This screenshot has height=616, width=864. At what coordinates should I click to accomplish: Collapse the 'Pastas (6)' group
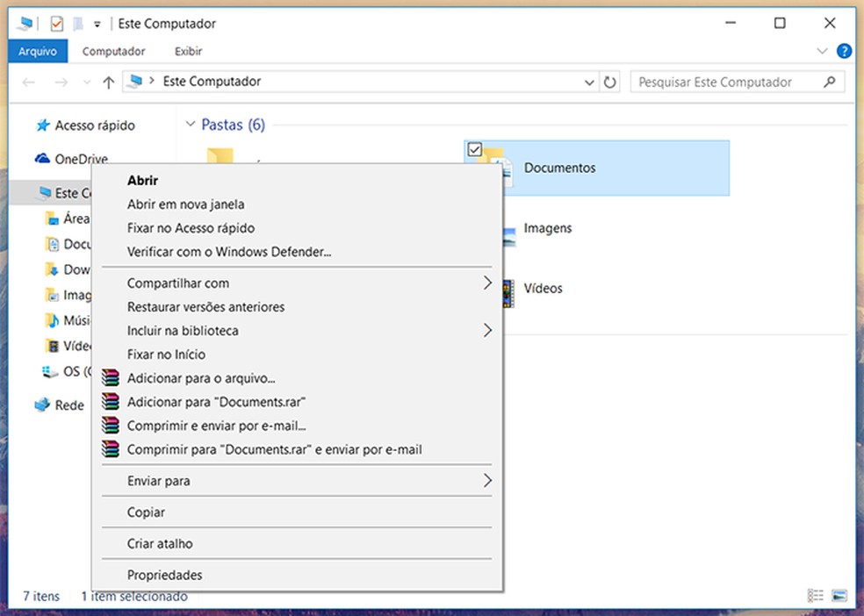pos(191,125)
